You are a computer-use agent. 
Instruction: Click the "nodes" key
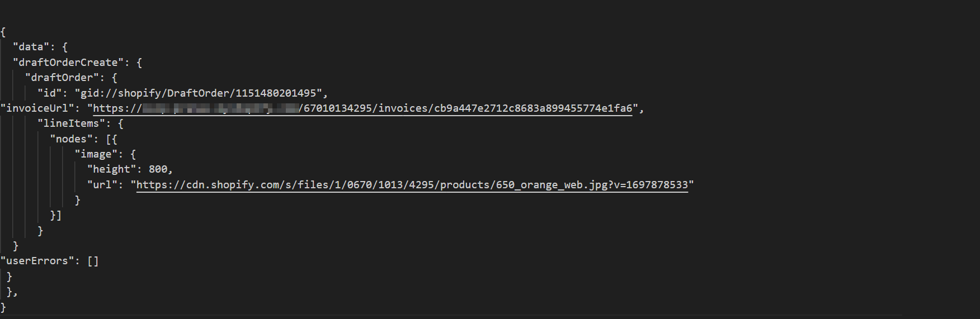pos(72,139)
